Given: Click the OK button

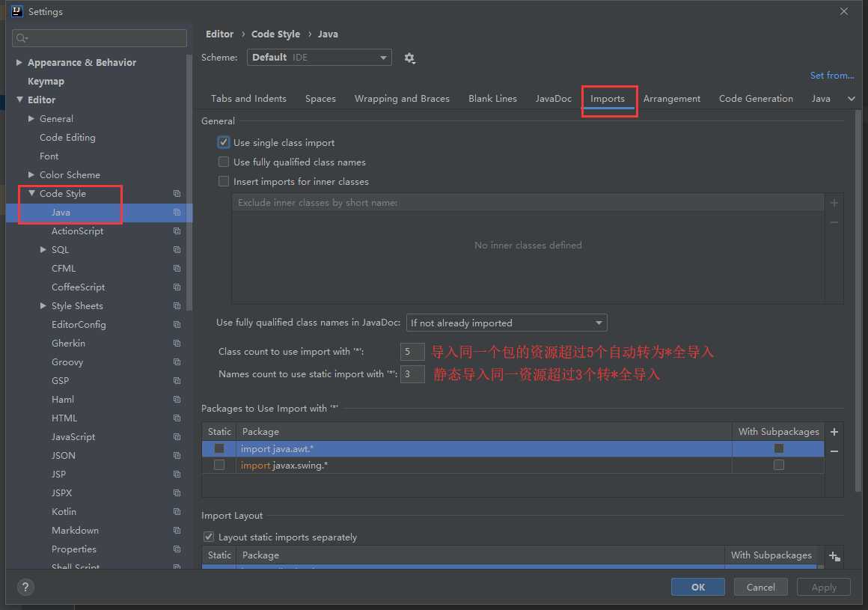Looking at the screenshot, I should (x=698, y=588).
